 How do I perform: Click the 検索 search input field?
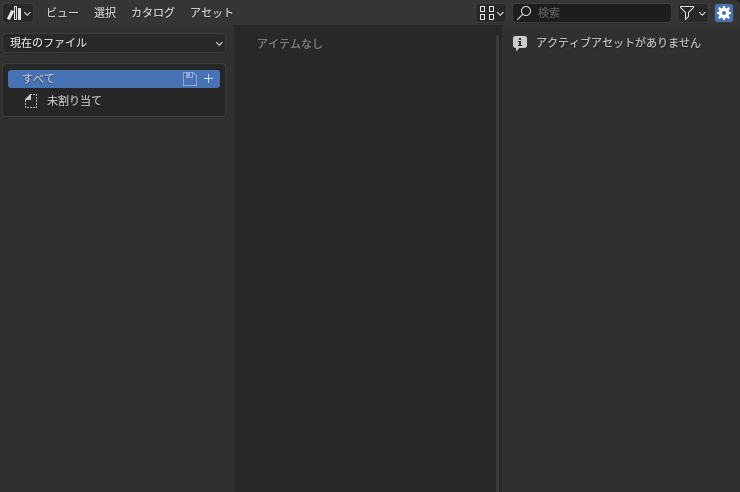600,13
